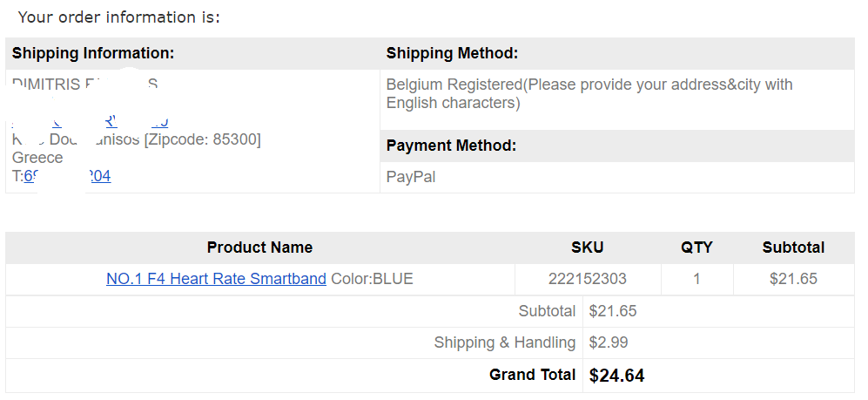Image resolution: width=868 pixels, height=400 pixels.
Task: Click the $21.65 price in product row
Action: click(x=793, y=279)
